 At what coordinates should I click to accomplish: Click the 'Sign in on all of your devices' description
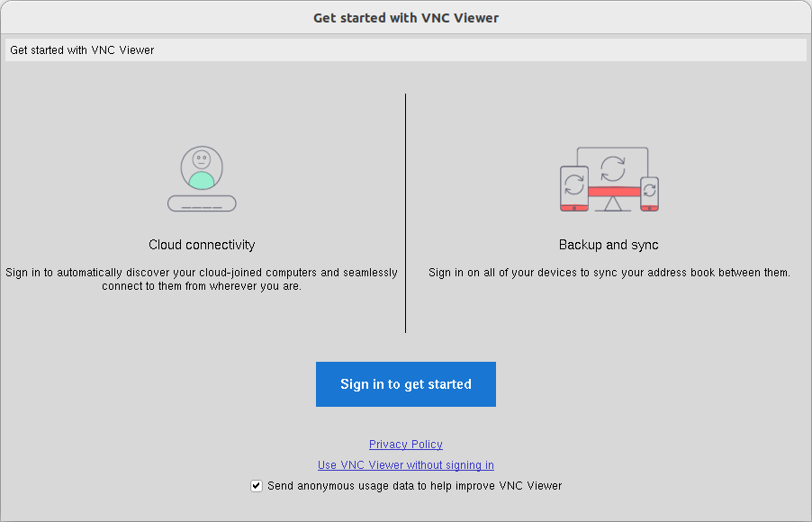click(x=609, y=273)
